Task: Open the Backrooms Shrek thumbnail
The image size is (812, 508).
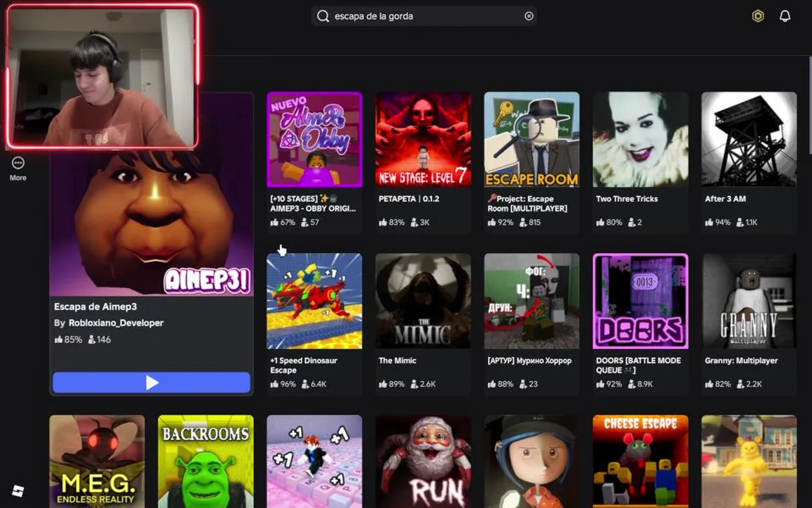Action: click(206, 461)
